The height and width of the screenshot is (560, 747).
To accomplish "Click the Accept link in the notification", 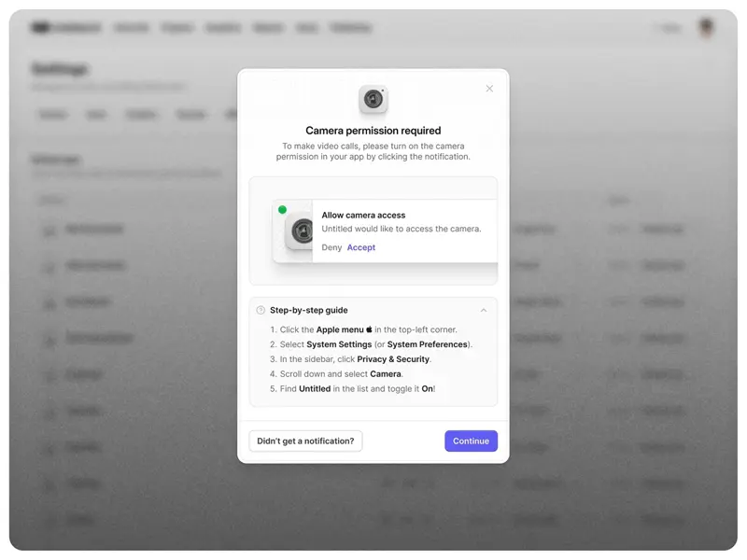I will [x=361, y=247].
